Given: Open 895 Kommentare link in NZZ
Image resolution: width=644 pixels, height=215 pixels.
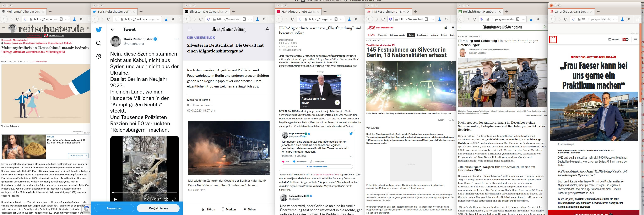Looking at the screenshot, I should 200,105.
